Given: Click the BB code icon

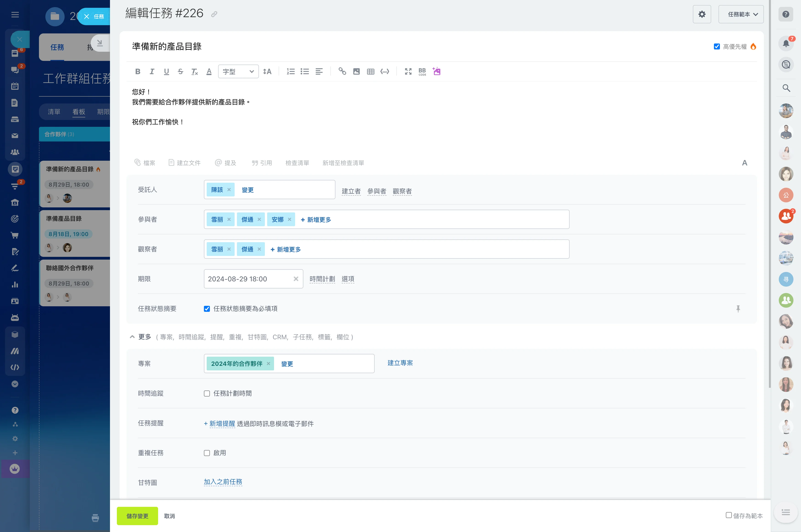Looking at the screenshot, I should click(x=422, y=72).
